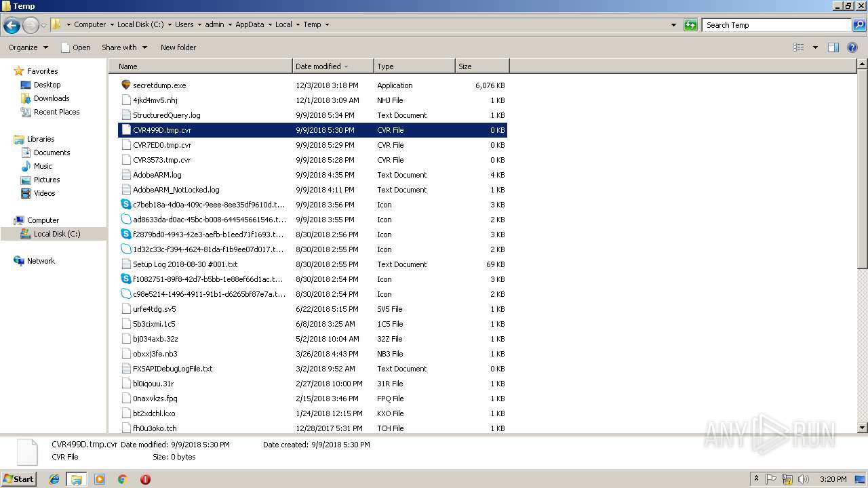Viewport: 868px width, 488px height.
Task: Navigate to the Computer breadcrumb
Action: tap(90, 24)
